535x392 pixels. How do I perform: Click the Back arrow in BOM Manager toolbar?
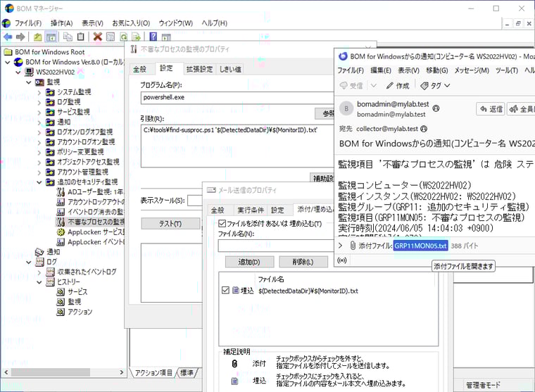[8, 37]
